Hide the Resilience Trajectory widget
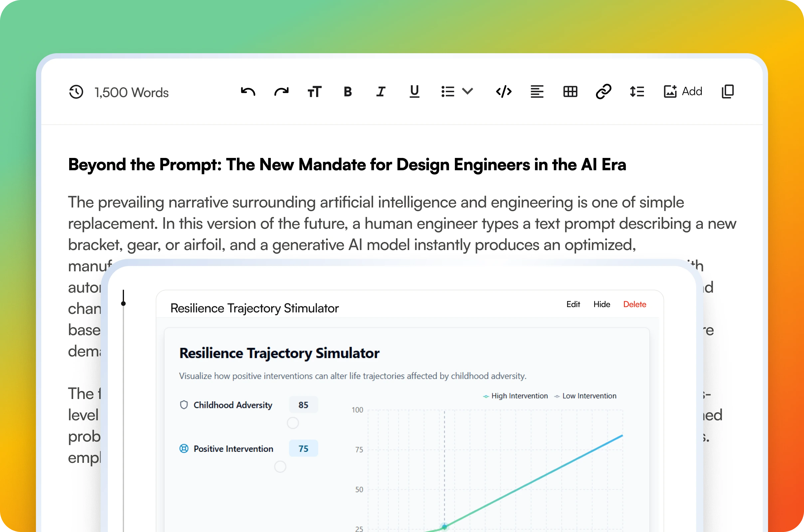The image size is (804, 532). coord(602,304)
